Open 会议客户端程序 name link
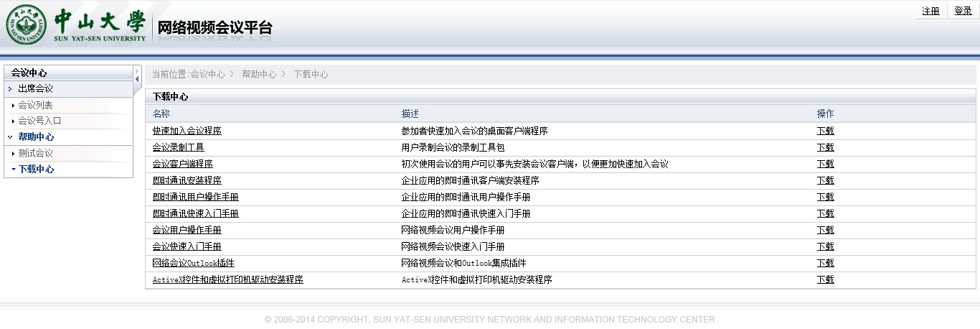The width and height of the screenshot is (980, 329). click(x=183, y=164)
